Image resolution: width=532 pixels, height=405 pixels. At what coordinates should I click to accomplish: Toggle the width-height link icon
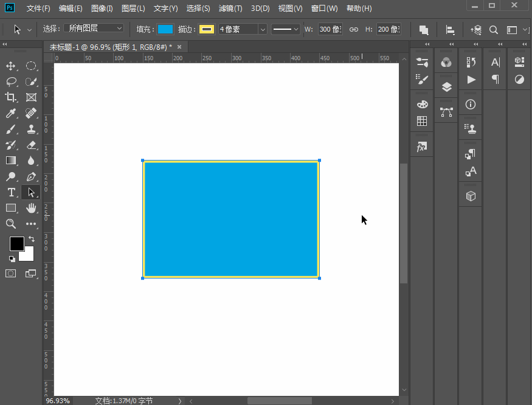click(x=354, y=30)
